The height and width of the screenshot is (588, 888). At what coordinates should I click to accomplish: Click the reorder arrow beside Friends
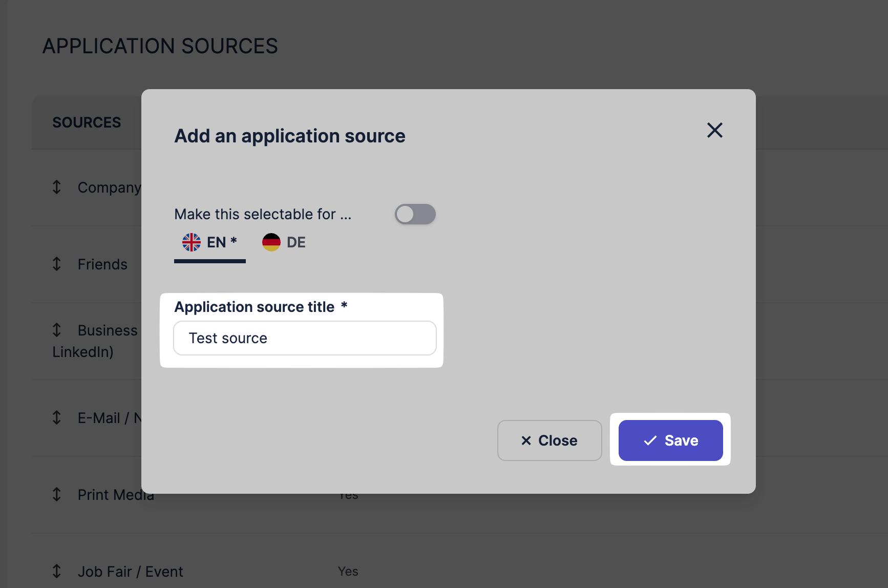tap(57, 264)
